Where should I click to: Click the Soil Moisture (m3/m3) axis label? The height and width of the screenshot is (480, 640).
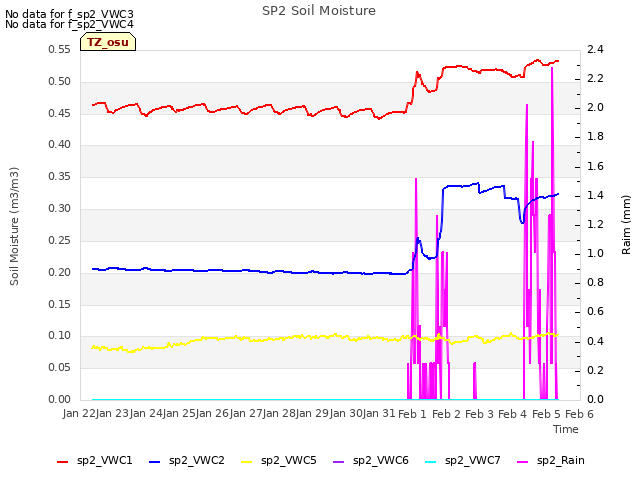click(x=14, y=226)
